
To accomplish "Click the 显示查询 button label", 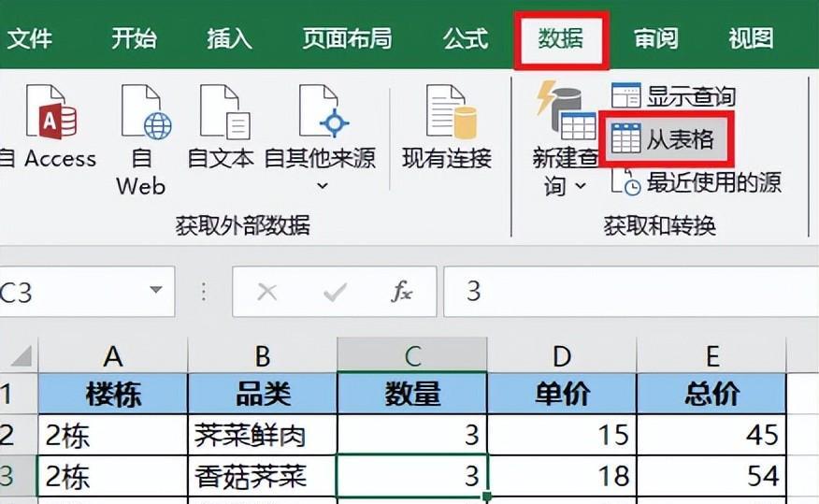I will pos(691,96).
